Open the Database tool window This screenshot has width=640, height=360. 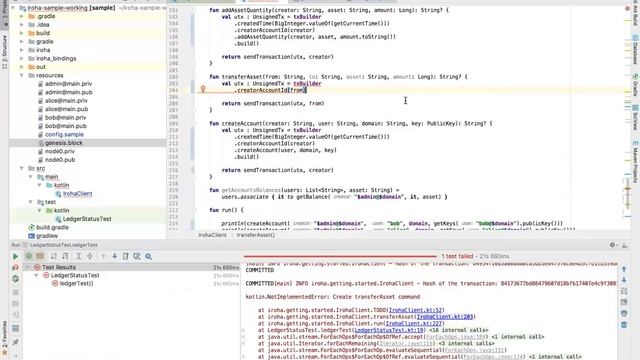coord(635,50)
